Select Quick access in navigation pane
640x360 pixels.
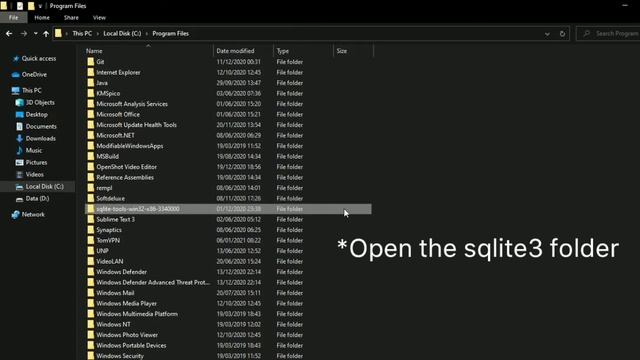(39, 58)
